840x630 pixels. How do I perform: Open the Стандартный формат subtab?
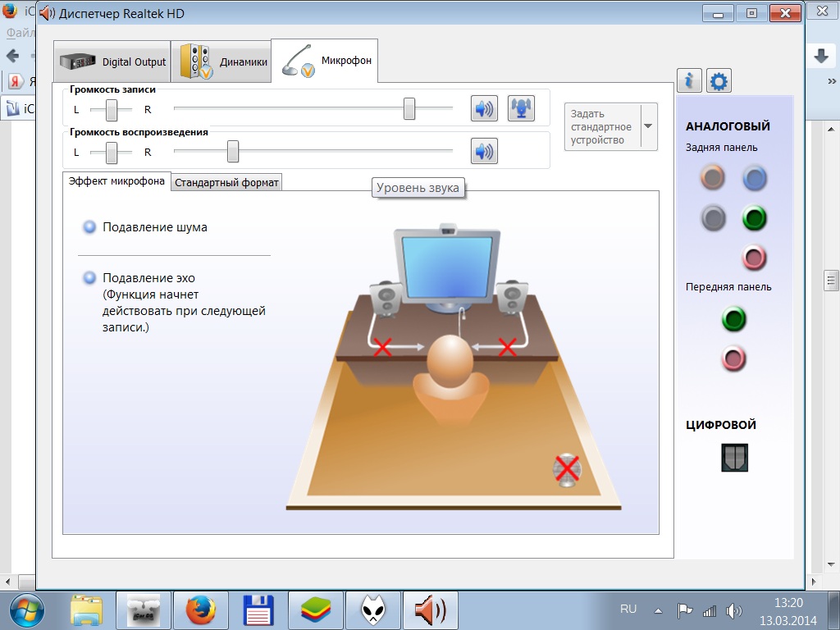pos(226,182)
